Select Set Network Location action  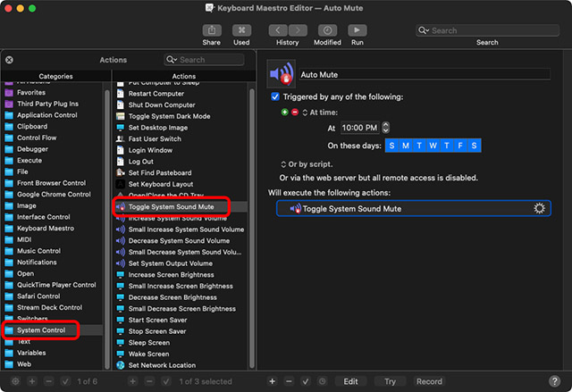point(162,365)
